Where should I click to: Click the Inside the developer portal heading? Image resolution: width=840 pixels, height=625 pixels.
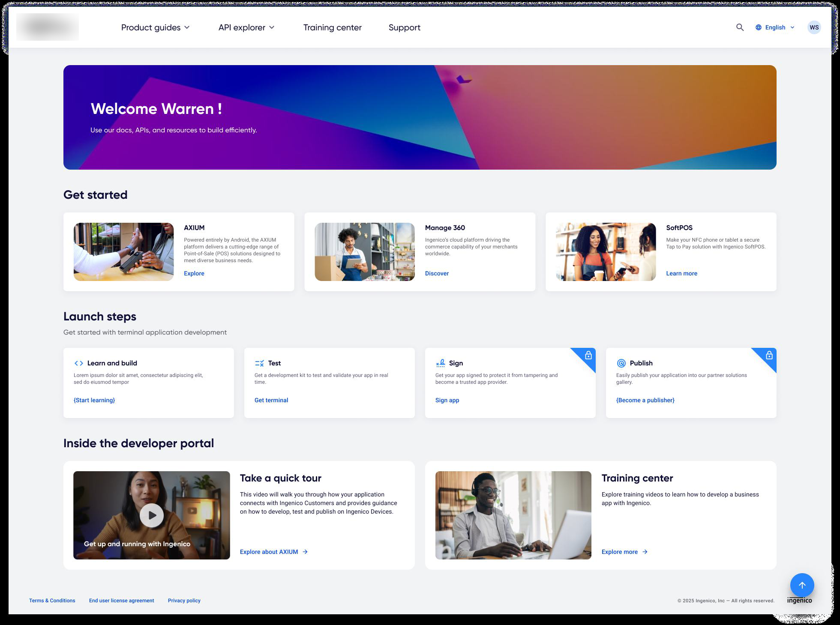(x=138, y=443)
